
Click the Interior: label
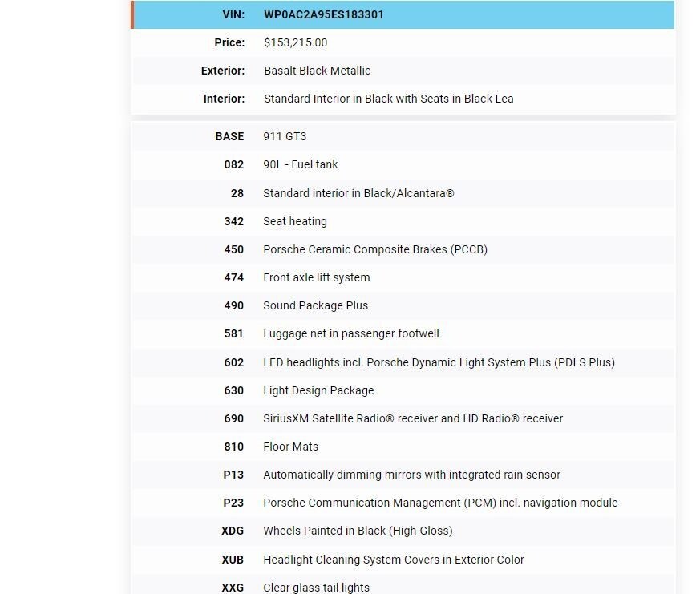click(x=224, y=99)
